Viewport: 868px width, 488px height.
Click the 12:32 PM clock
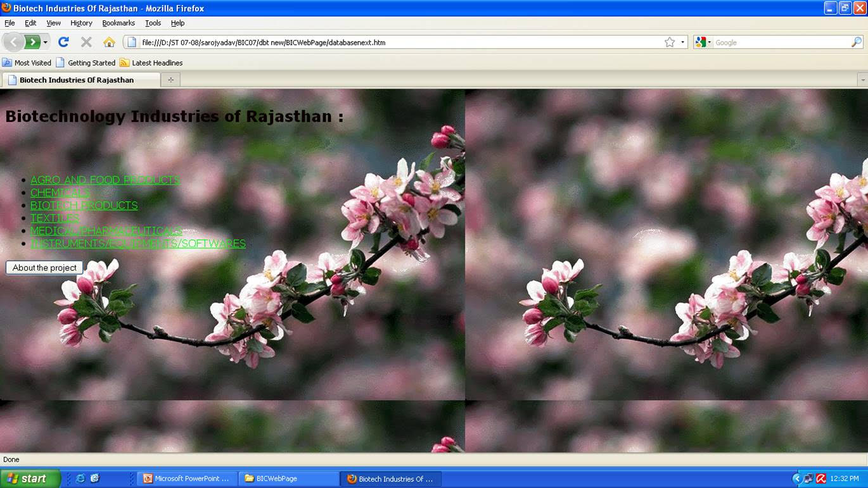pyautogui.click(x=845, y=479)
